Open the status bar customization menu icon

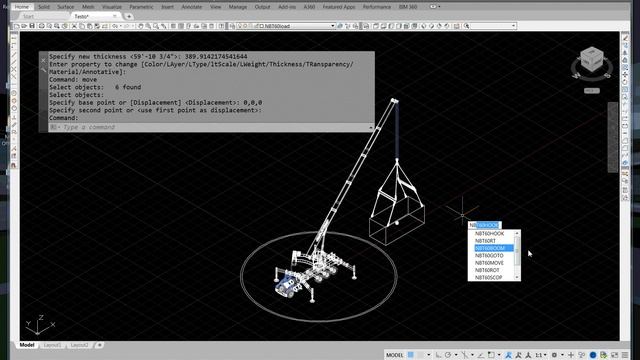625,355
